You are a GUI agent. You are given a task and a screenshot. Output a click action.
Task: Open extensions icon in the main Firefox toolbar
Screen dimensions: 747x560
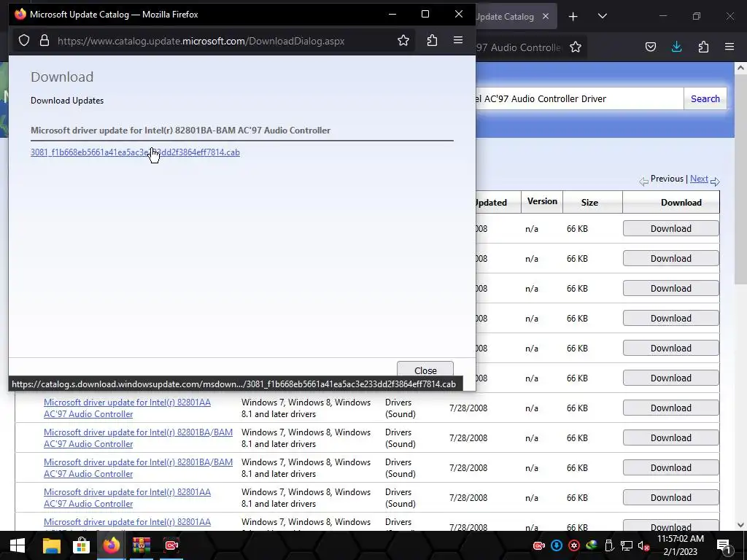[703, 47]
